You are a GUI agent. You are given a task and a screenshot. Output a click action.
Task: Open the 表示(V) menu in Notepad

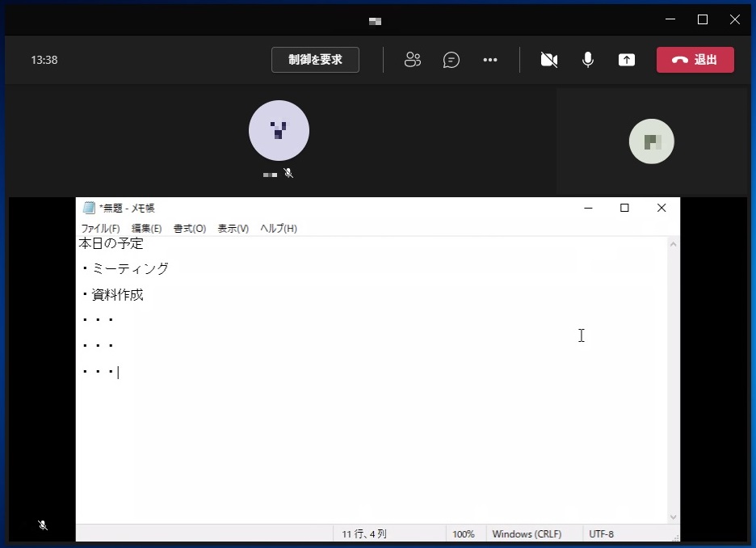(233, 228)
